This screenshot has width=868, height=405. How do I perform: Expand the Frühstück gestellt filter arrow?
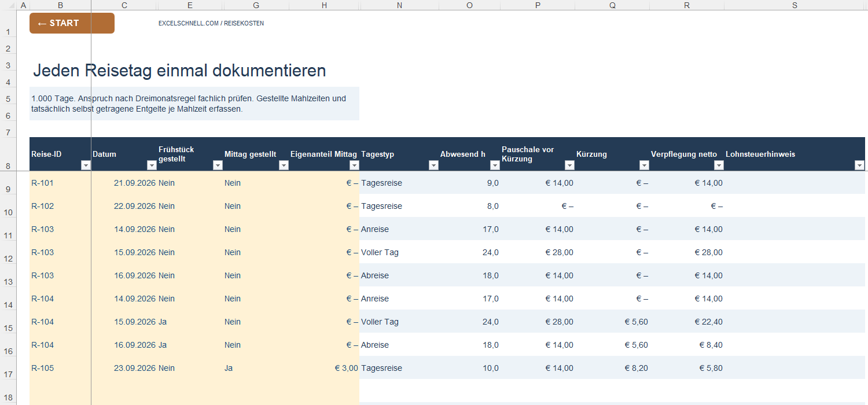pyautogui.click(x=218, y=165)
